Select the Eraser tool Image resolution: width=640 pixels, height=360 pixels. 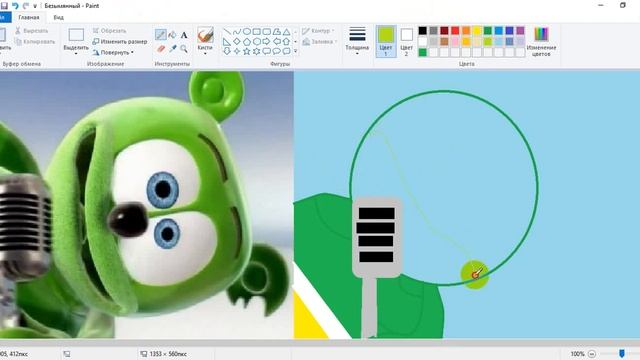pyautogui.click(x=161, y=49)
